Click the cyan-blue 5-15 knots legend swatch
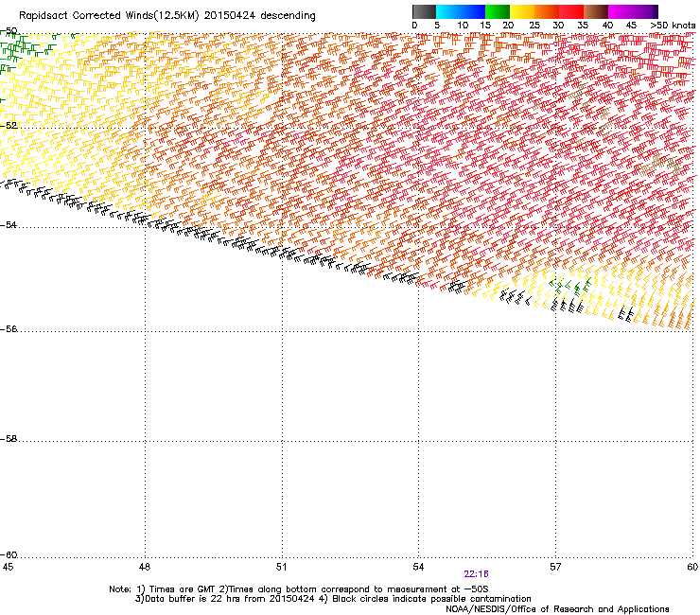Image resolution: width=700 pixels, height=615 pixels. point(461,11)
